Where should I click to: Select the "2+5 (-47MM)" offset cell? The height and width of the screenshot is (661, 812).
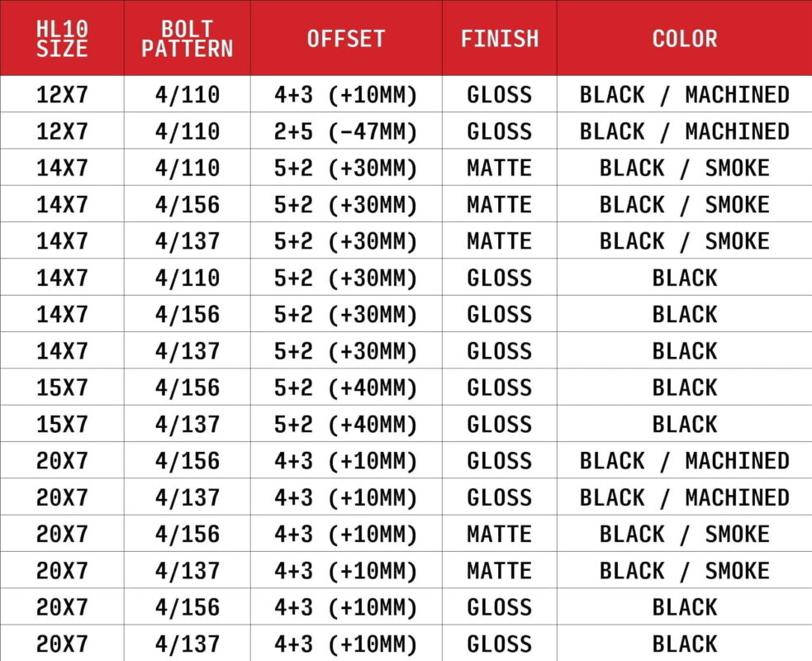pyautogui.click(x=346, y=131)
